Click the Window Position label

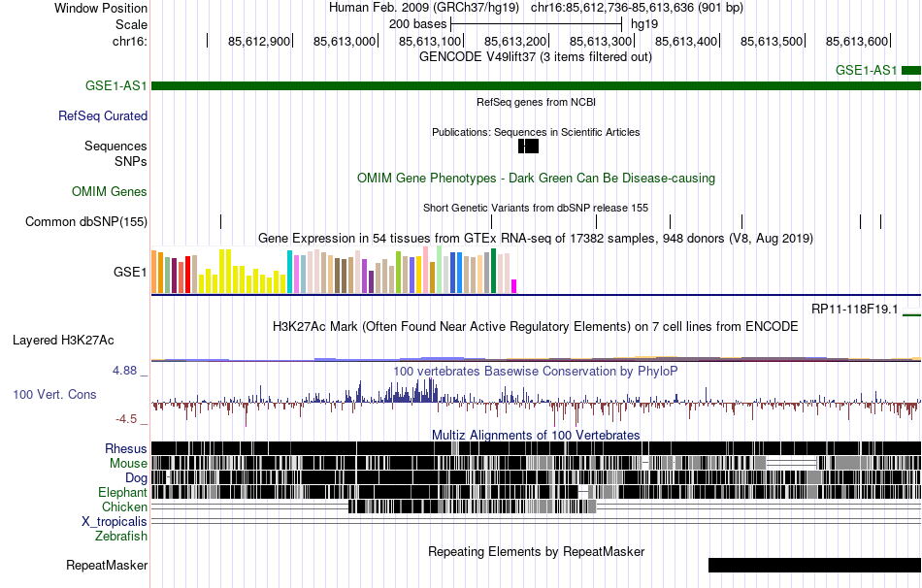point(101,8)
